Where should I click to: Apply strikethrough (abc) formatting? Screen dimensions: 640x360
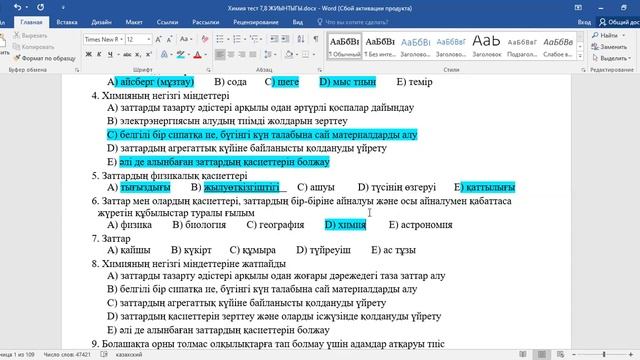(127, 54)
